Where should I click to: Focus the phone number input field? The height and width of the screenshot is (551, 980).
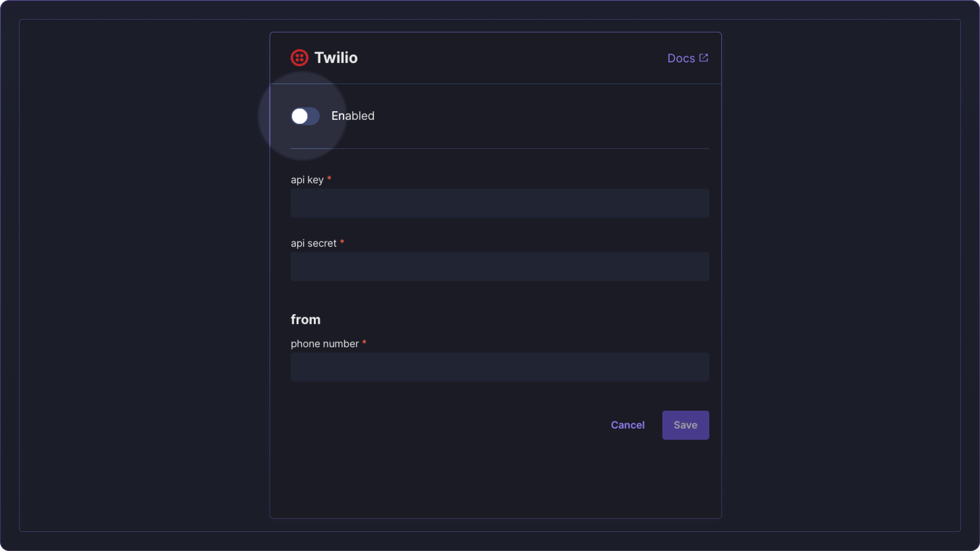pos(500,367)
